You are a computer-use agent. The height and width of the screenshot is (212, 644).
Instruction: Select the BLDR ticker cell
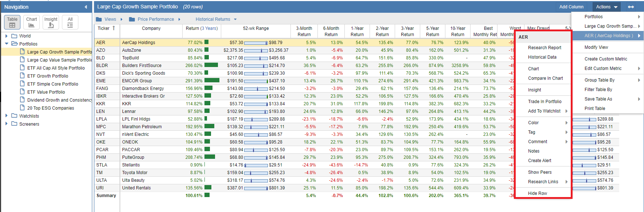tap(107, 66)
